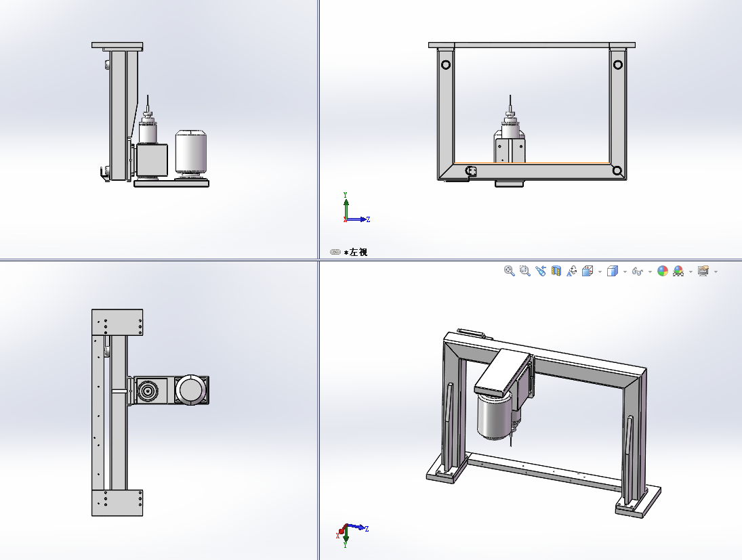Image resolution: width=742 pixels, height=560 pixels.
Task: Click the *左视 view label
Action: click(x=356, y=252)
